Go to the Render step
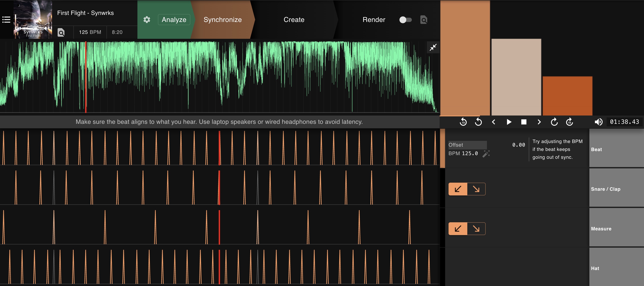Viewport: 644px width, 286px height. pos(374,19)
